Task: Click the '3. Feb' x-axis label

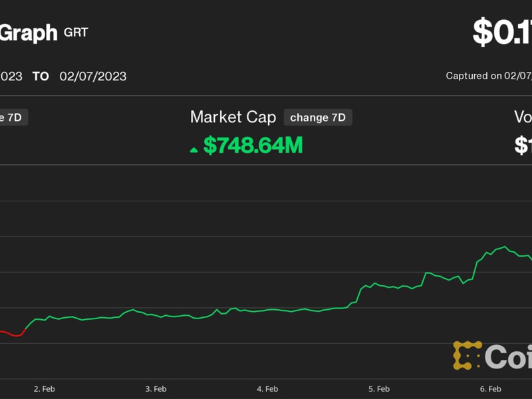Action: 156,388
